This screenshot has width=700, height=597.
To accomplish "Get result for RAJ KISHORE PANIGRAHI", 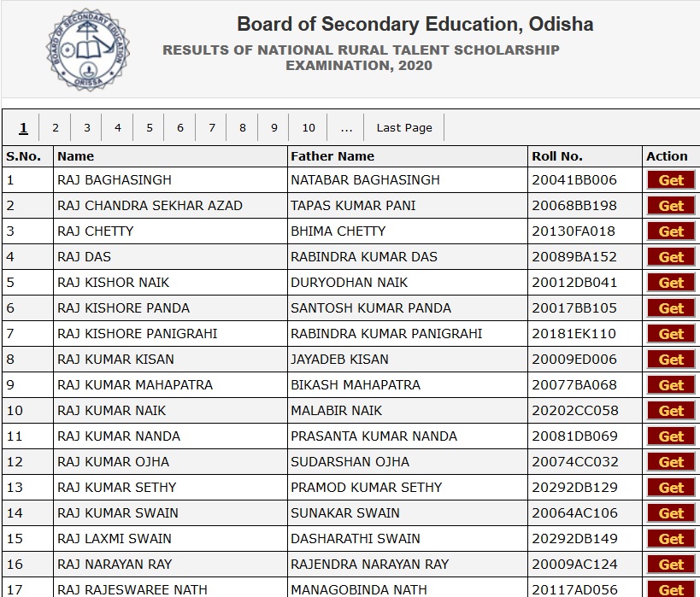I will [x=671, y=334].
